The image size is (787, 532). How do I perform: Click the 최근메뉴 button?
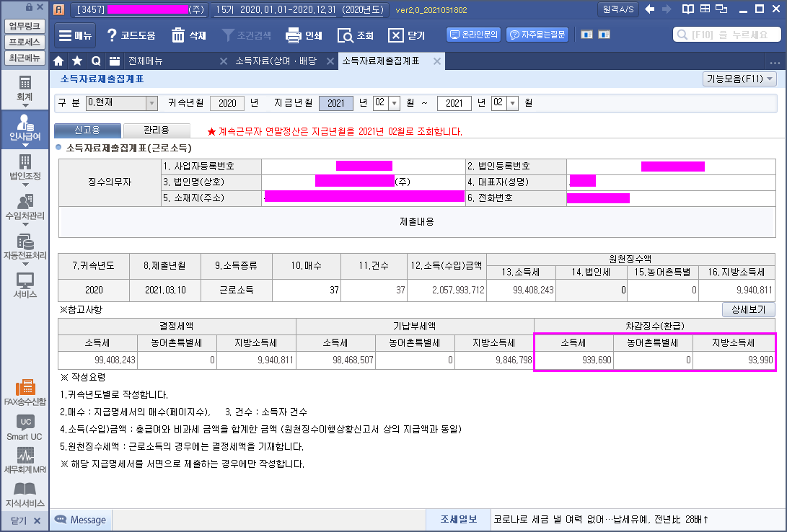(25, 58)
